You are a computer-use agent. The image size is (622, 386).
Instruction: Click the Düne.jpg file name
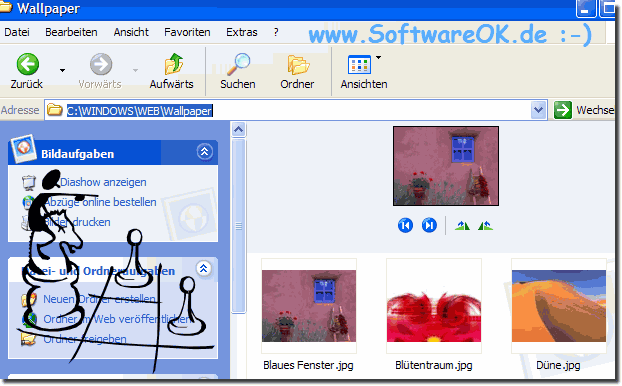point(558,365)
